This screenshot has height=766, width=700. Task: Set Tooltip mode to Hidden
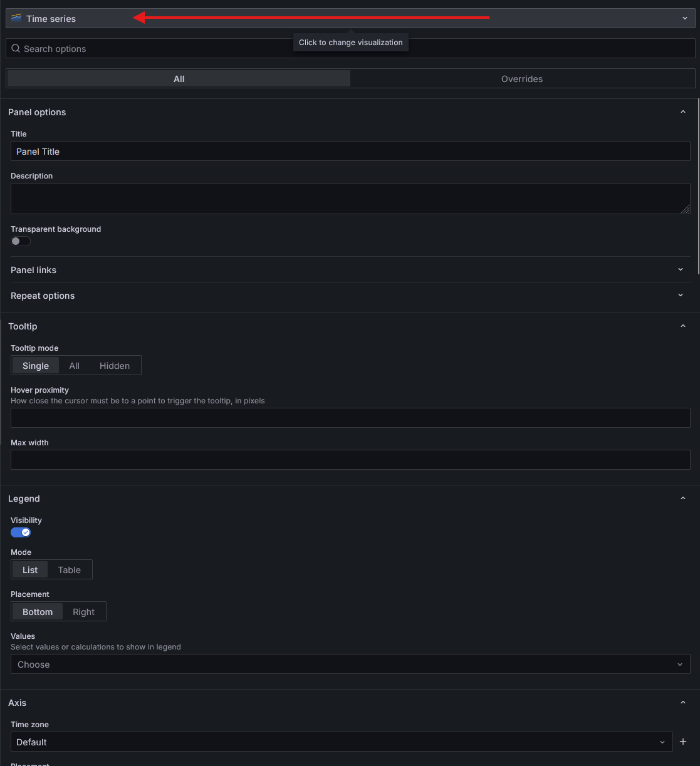tap(115, 366)
